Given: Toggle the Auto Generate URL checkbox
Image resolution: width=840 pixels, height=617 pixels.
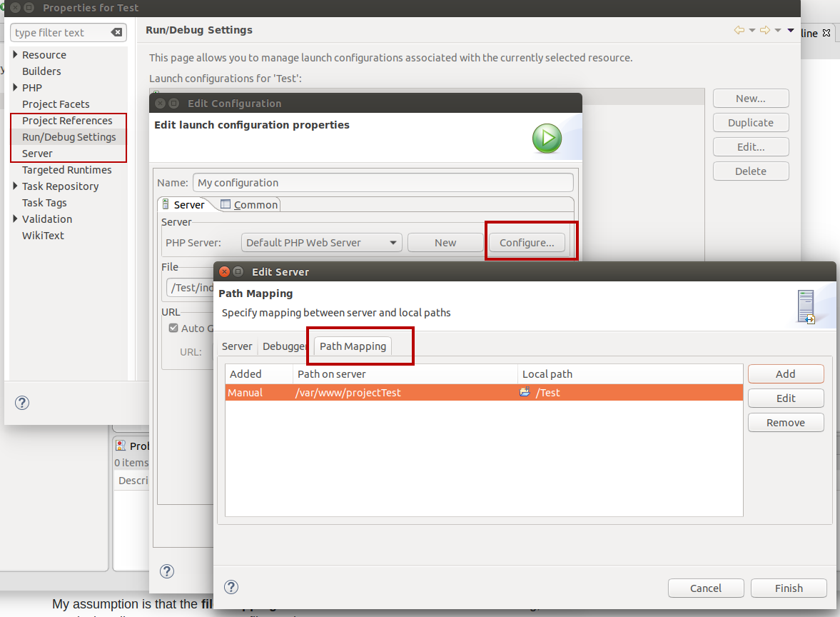Looking at the screenshot, I should [x=173, y=328].
